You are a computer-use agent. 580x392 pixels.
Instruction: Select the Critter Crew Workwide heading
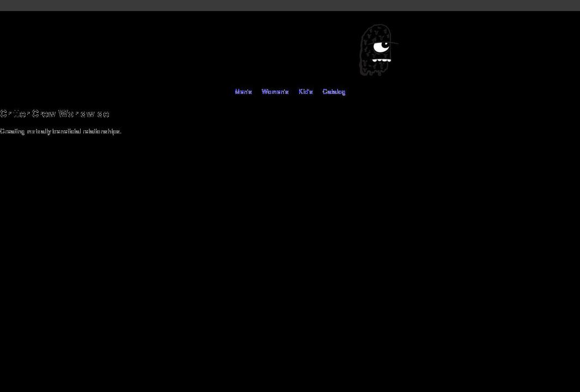tap(55, 113)
